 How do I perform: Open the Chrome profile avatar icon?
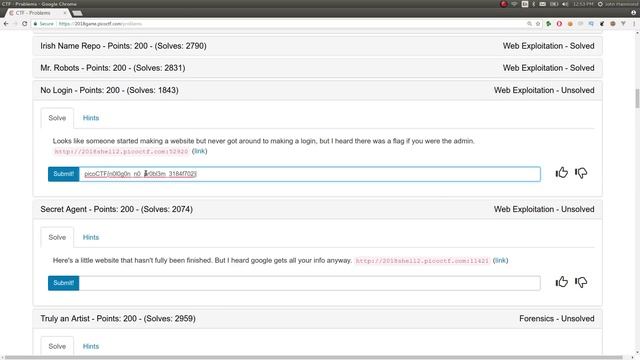point(633,13)
